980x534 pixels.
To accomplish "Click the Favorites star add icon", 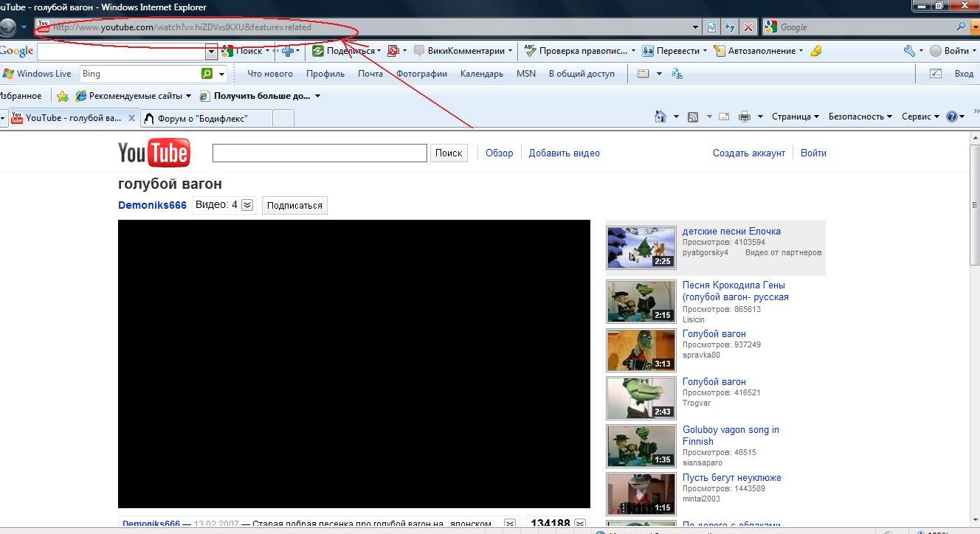I will [63, 96].
